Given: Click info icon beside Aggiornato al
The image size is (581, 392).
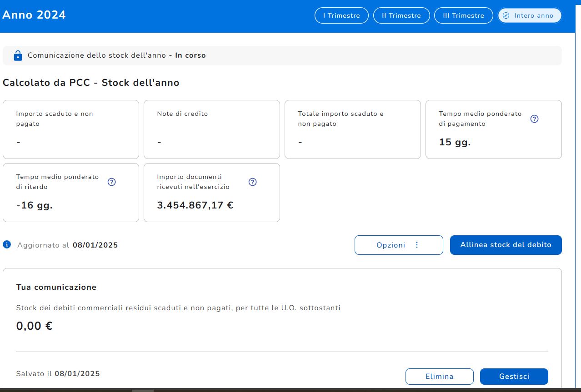Looking at the screenshot, I should (x=7, y=245).
